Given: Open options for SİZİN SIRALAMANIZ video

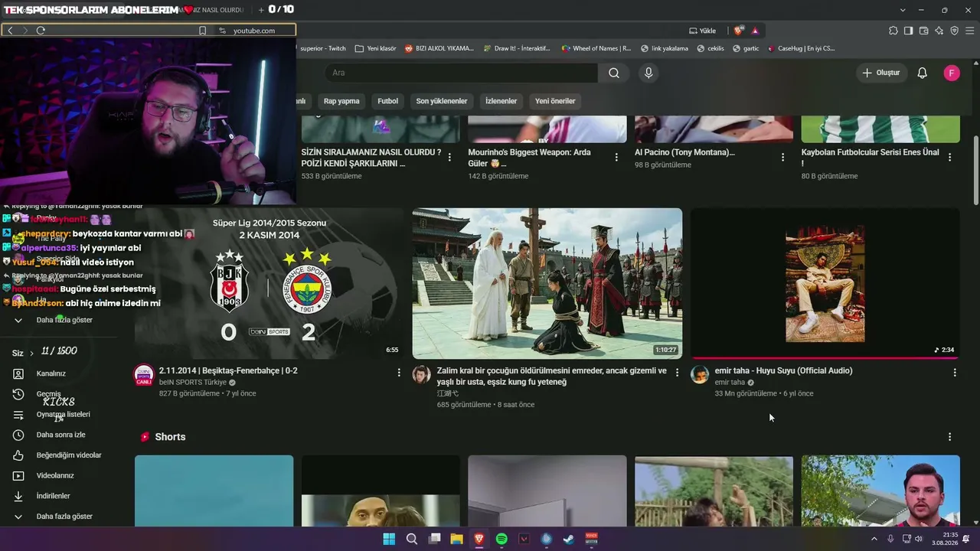Looking at the screenshot, I should point(449,157).
